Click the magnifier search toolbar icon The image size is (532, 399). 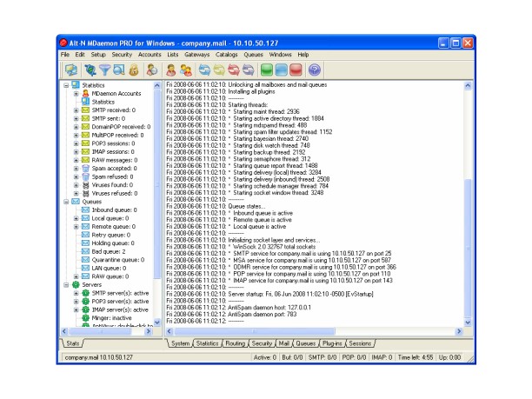(x=119, y=70)
